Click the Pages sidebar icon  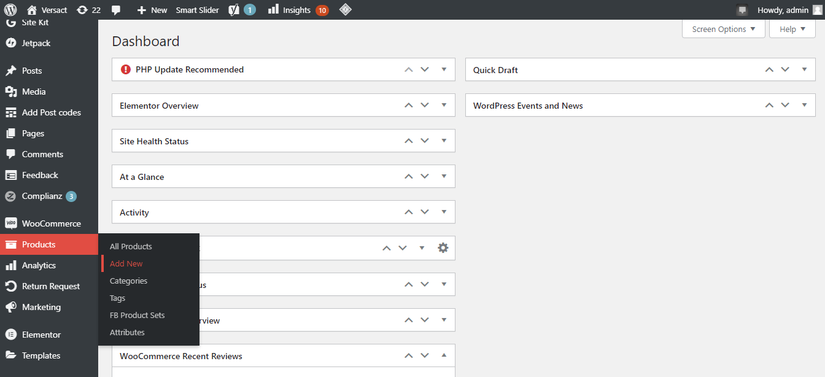click(11, 134)
